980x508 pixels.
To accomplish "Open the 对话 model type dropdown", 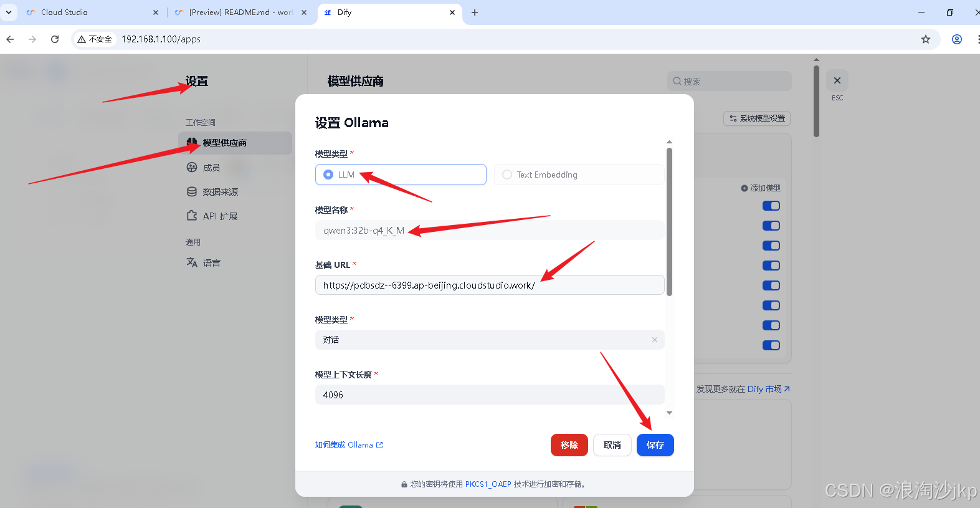I will pyautogui.click(x=490, y=340).
